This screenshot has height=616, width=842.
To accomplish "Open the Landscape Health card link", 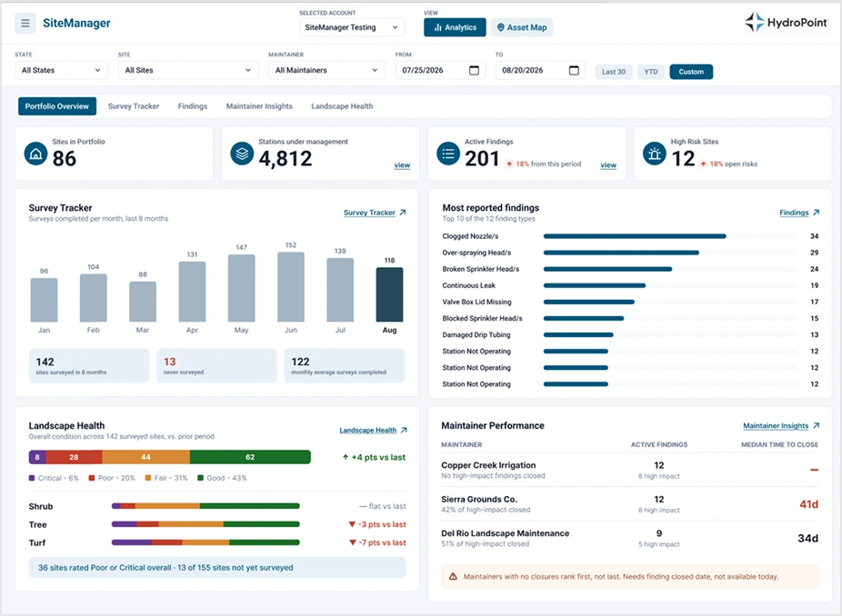I will (x=368, y=431).
